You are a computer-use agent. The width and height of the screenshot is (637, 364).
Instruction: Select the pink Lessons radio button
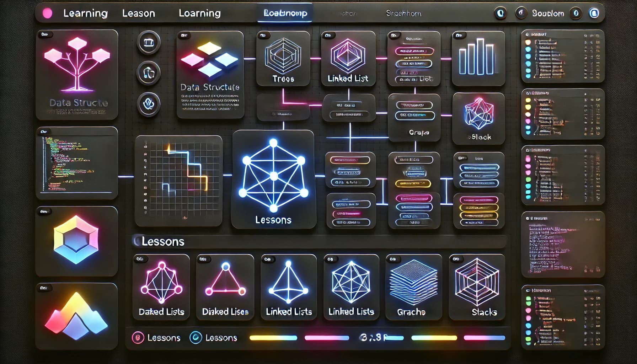[138, 337]
